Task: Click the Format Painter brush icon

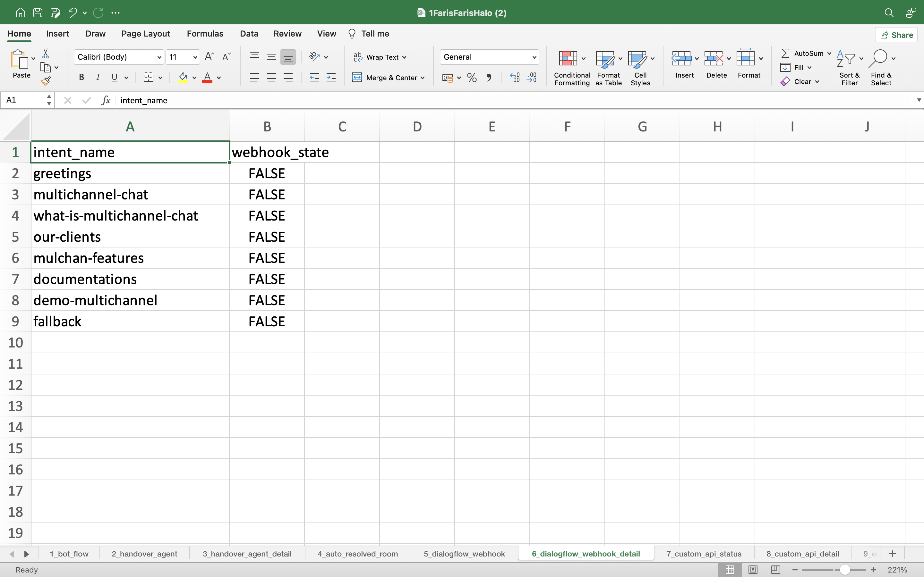Action: (x=46, y=80)
